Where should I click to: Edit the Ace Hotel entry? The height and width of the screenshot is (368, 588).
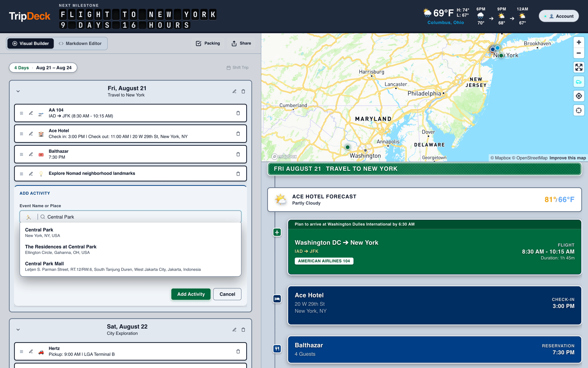coord(31,134)
